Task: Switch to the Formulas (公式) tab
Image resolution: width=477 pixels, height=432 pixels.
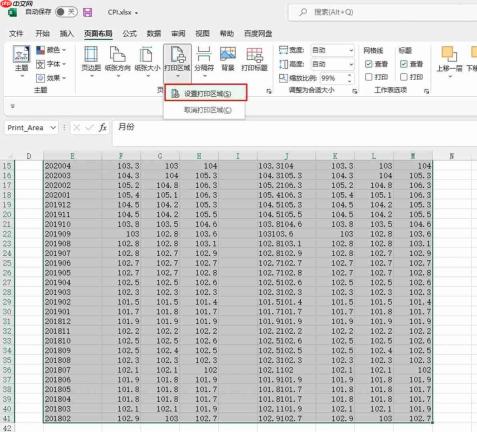Action: [130, 34]
